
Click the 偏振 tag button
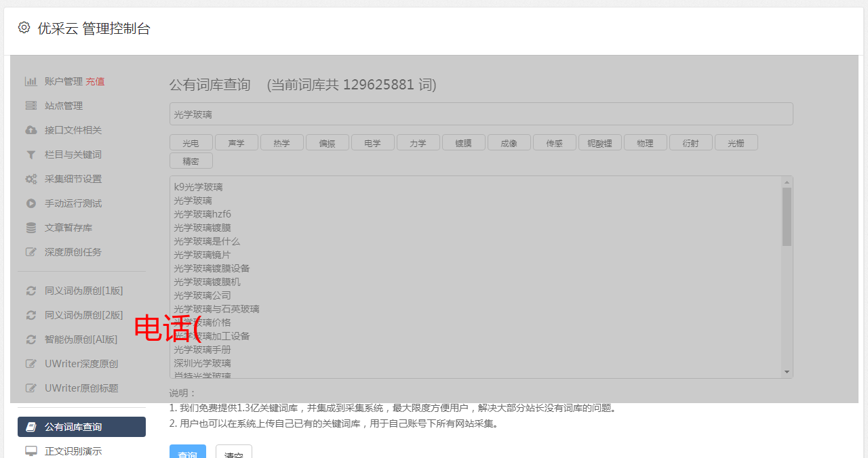328,142
